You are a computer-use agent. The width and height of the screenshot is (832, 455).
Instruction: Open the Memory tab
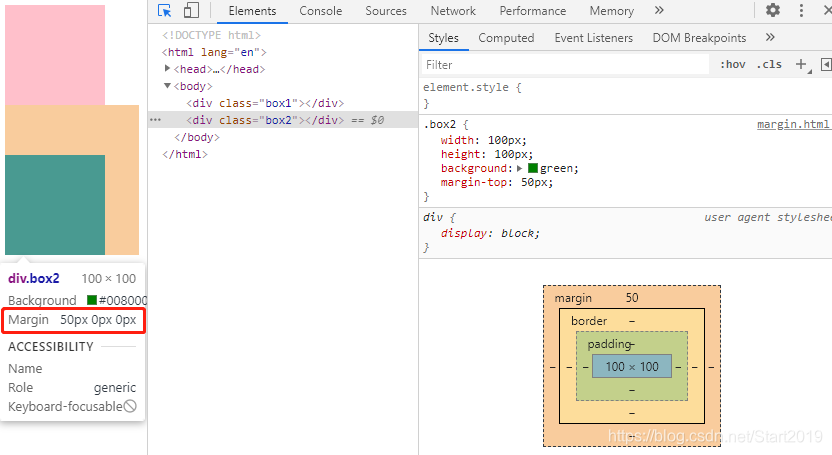click(611, 11)
